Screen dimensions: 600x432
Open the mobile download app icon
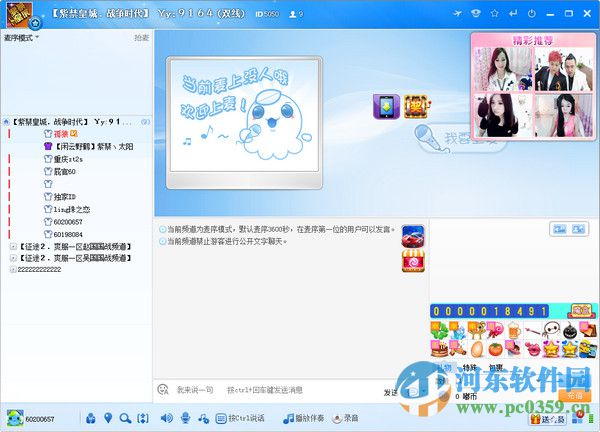[x=386, y=106]
